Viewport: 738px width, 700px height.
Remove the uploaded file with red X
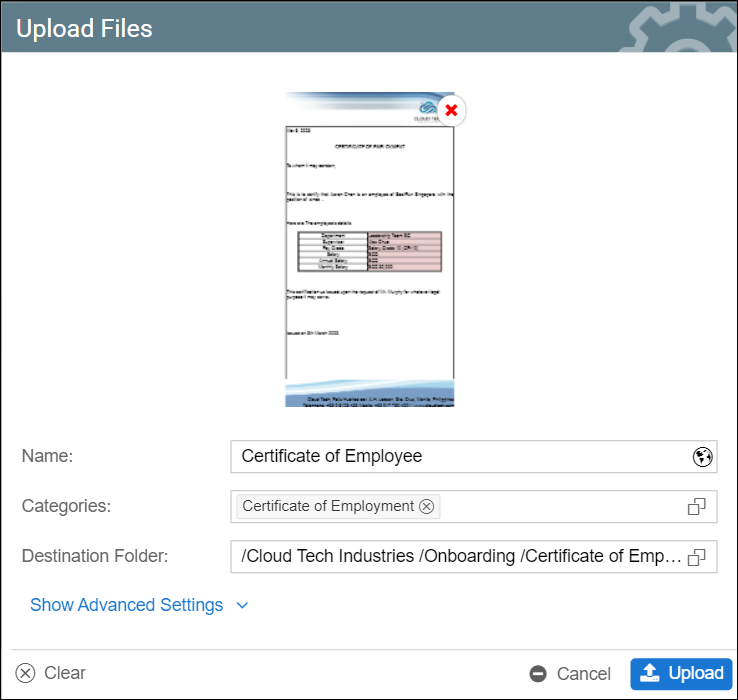tap(451, 110)
